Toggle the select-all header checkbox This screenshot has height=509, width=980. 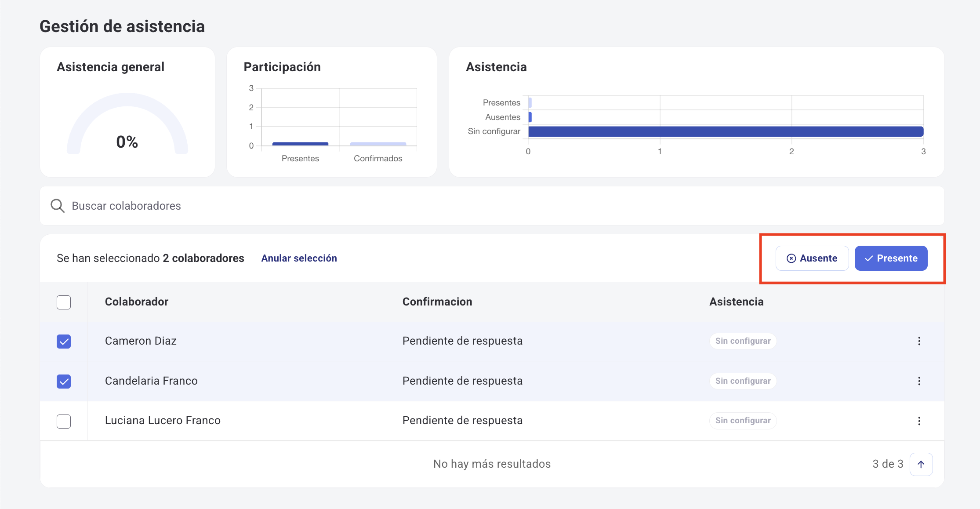pyautogui.click(x=64, y=302)
